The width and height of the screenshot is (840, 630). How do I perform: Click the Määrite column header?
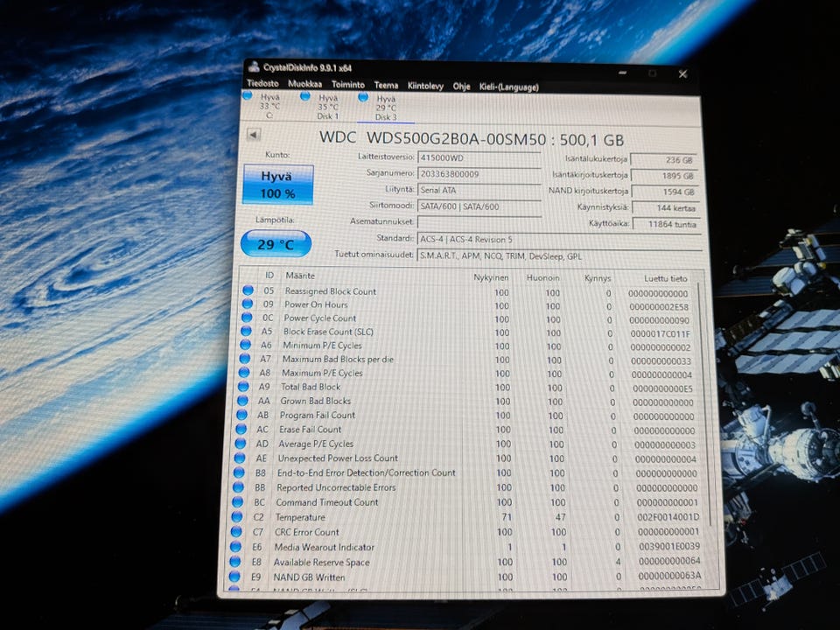coord(300,276)
